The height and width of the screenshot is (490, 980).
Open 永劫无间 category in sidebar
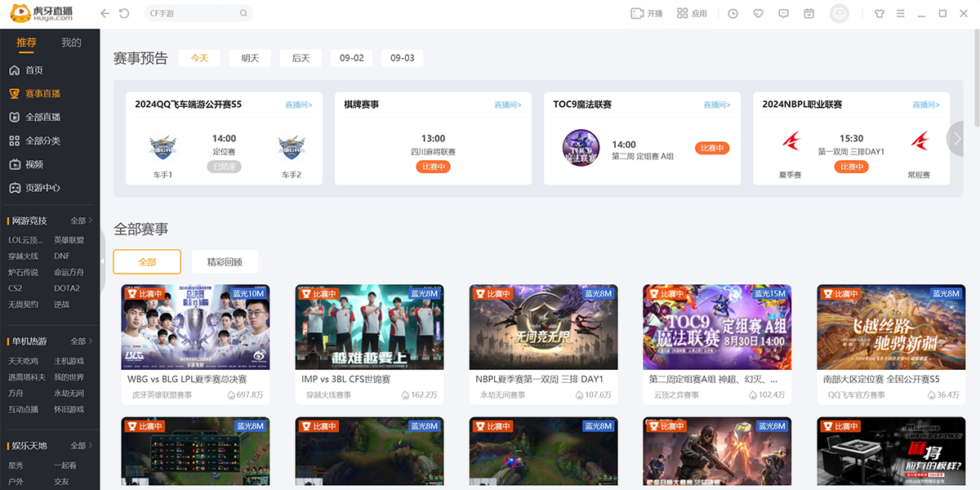[x=69, y=393]
